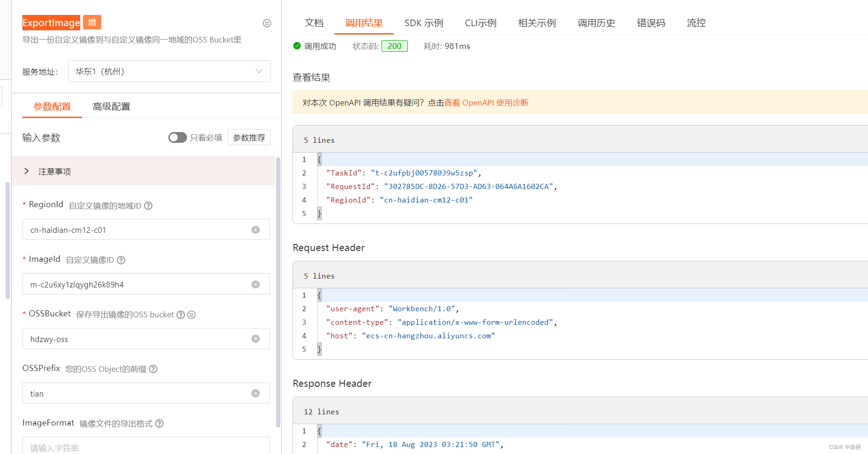Click the host ecs-cn-hangzhou.aliyuncs.com line
This screenshot has height=454, width=868.
click(410, 335)
